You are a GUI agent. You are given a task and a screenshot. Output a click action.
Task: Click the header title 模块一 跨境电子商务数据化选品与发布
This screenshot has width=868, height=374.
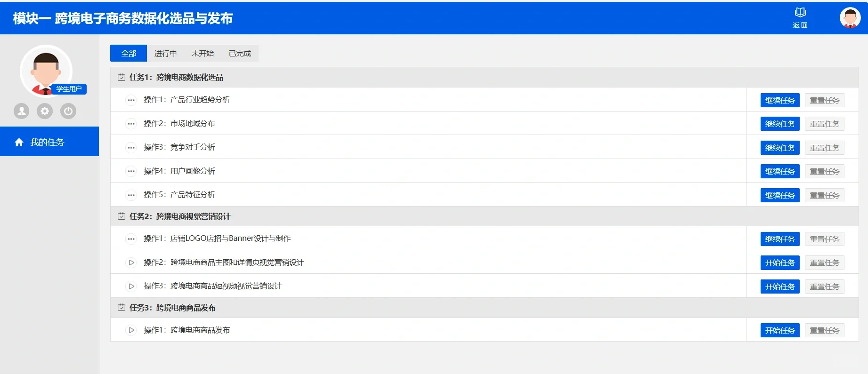(x=123, y=18)
